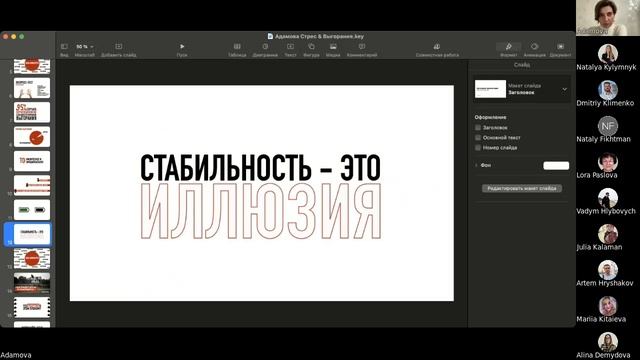Click Mariia Kitaieva's participant avatar
Viewport: 640px width, 360px height.
(608, 306)
